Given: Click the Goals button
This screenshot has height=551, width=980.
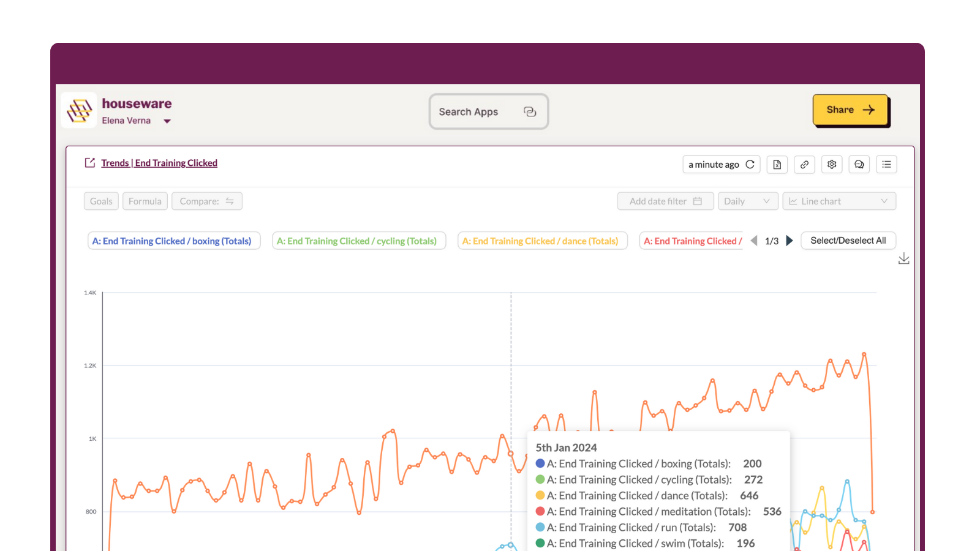Looking at the screenshot, I should [x=101, y=201].
